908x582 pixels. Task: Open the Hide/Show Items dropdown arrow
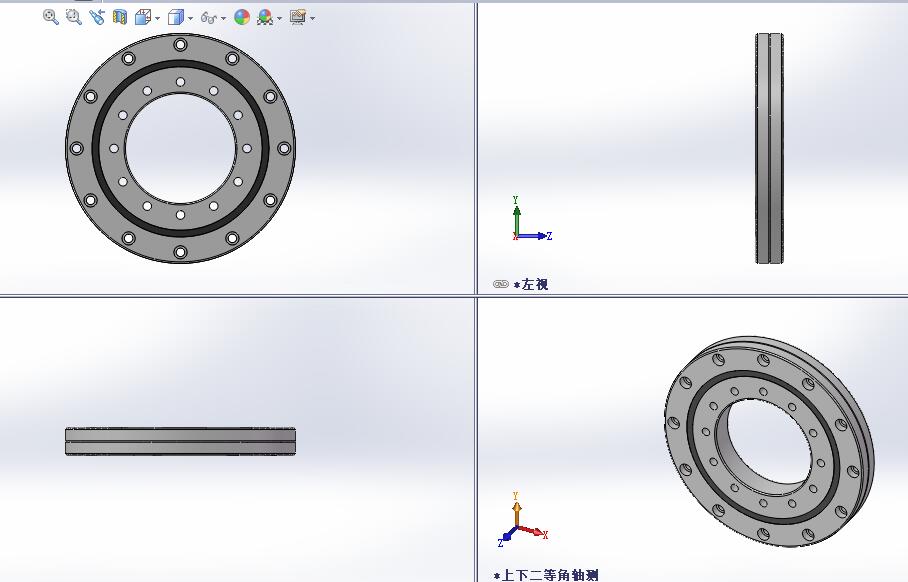224,19
